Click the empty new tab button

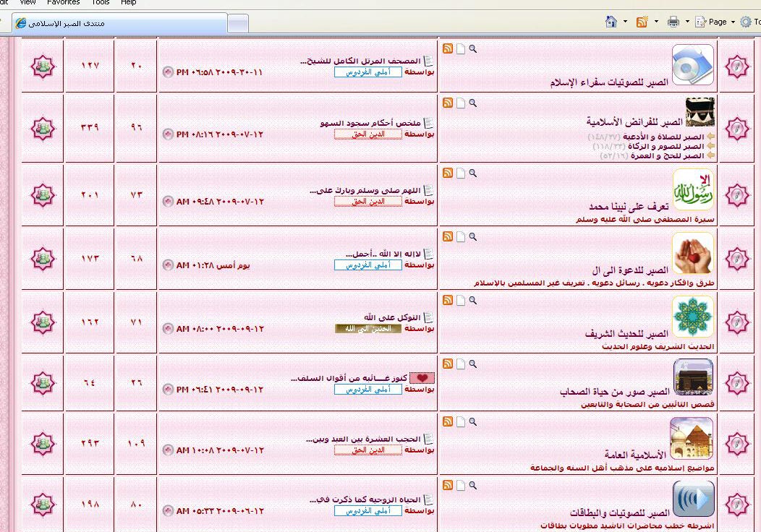(238, 24)
